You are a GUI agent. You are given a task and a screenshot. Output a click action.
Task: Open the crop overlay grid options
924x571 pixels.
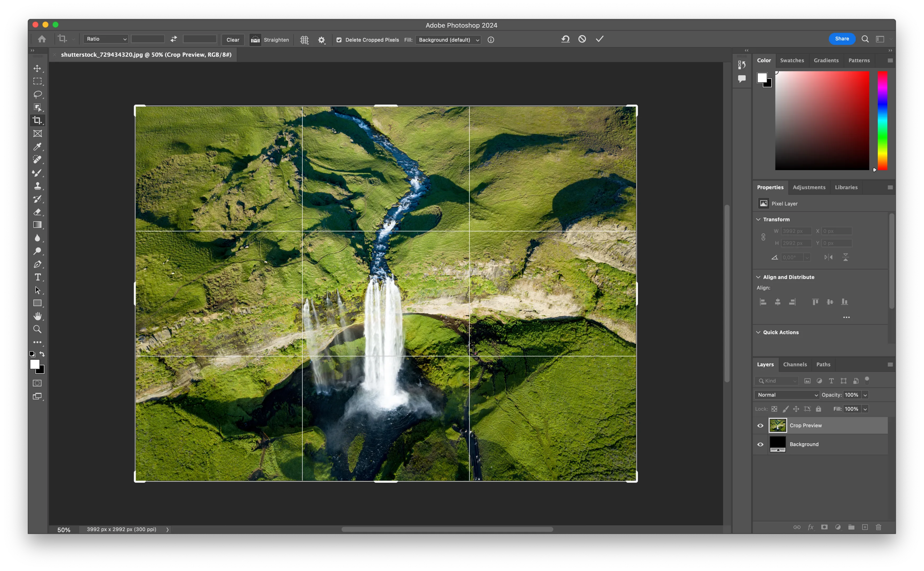coord(305,40)
